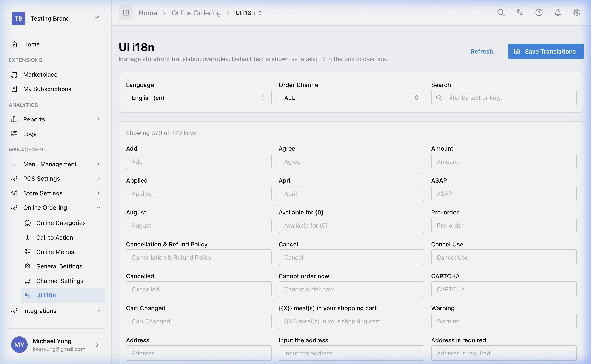This screenshot has width=591, height=364.
Task: Expand the Order Channel ALL dropdown
Action: click(x=351, y=98)
